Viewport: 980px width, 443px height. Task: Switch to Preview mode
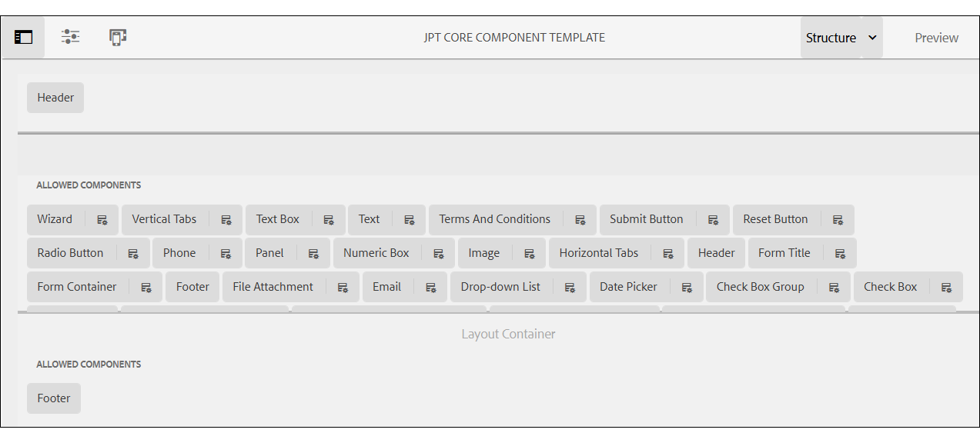point(936,36)
